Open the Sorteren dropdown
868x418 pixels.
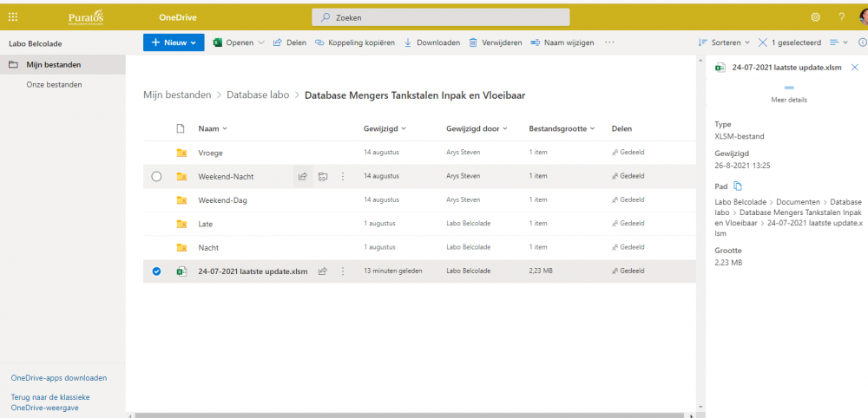pyautogui.click(x=725, y=42)
